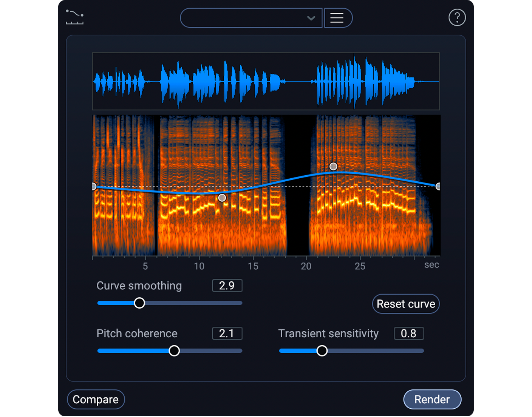Click the preset options hamburger icon
The width and height of the screenshot is (532, 417).
pyautogui.click(x=338, y=18)
